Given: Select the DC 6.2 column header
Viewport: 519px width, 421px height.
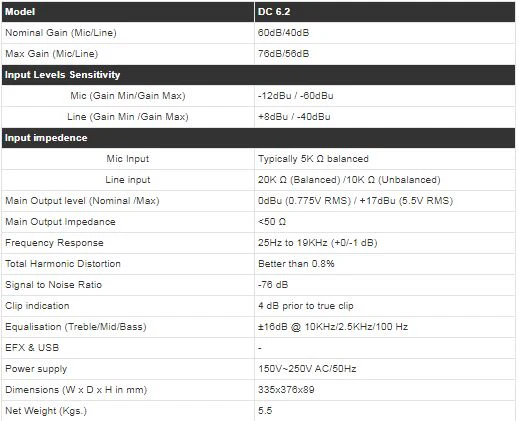Looking at the screenshot, I should 385,12.
